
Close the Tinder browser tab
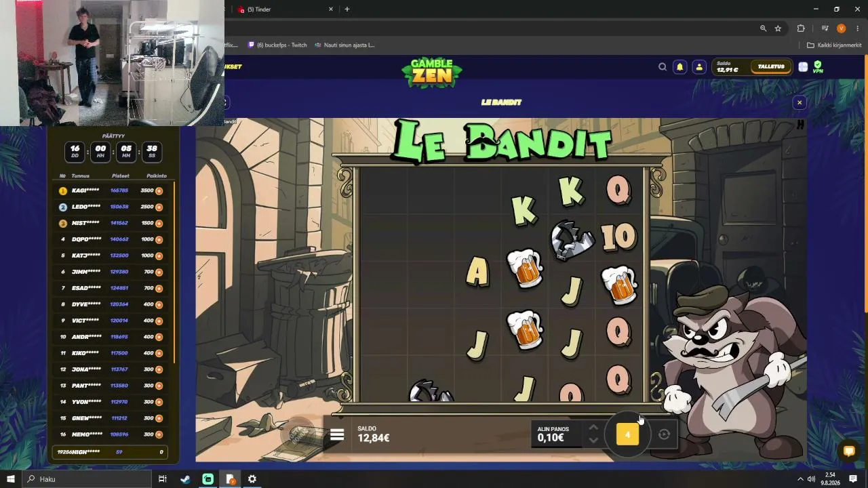tap(331, 9)
